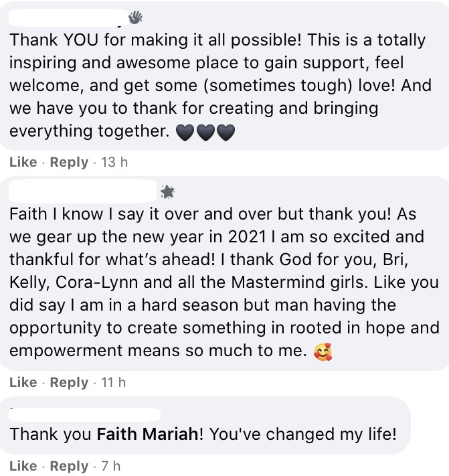Open the third commenter's hidden profile name
This screenshot has height=476, width=449.
click(84, 410)
